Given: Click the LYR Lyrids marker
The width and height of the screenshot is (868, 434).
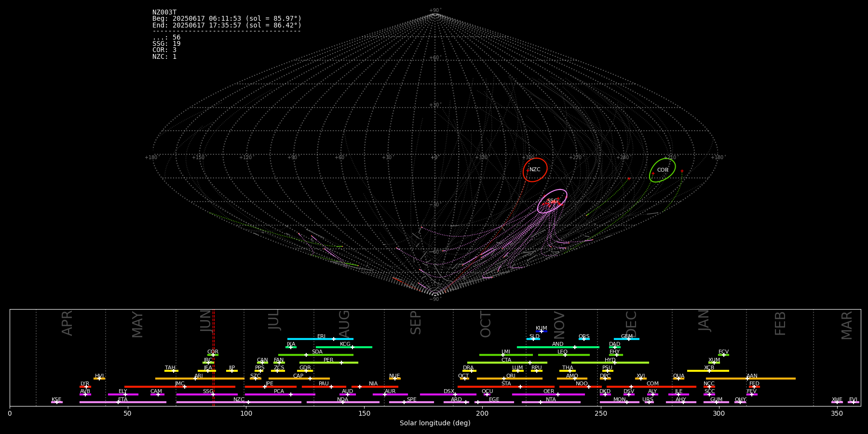Looking at the screenshot, I should (x=85, y=386).
